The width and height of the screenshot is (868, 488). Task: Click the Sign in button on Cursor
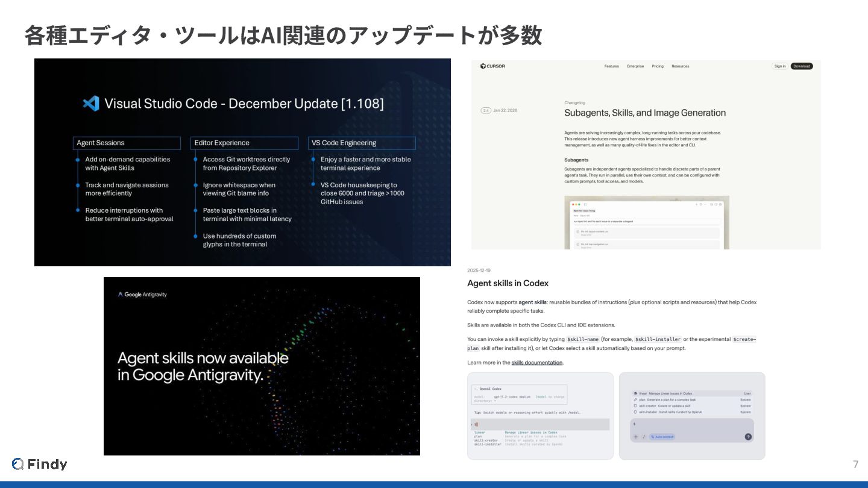[780, 66]
